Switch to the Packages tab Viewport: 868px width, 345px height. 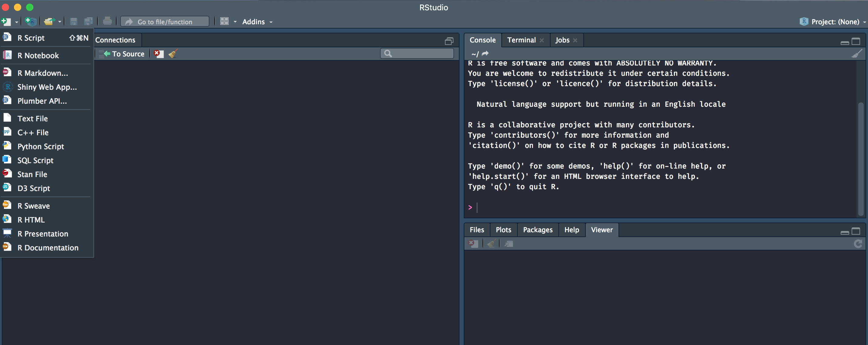pyautogui.click(x=537, y=230)
